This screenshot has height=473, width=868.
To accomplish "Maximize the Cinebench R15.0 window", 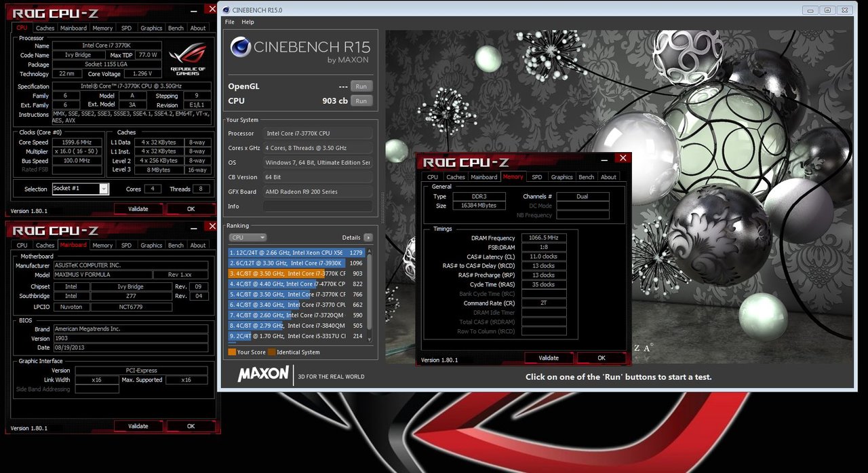I will pos(827,10).
